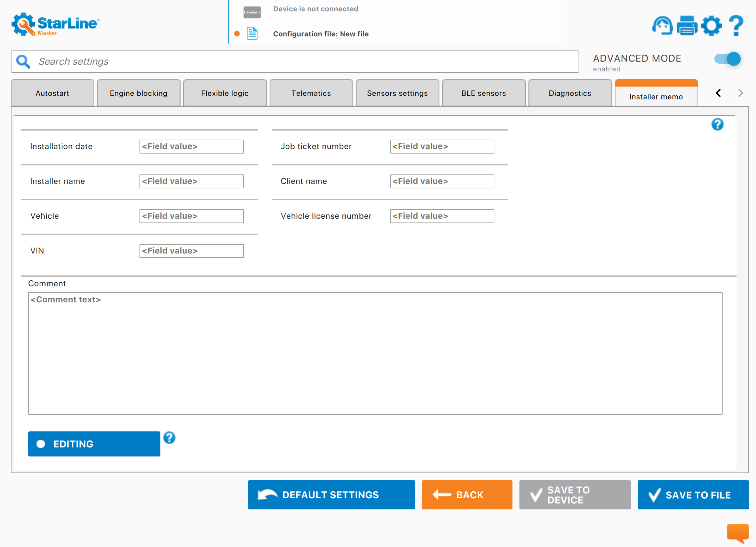The height and width of the screenshot is (547, 756).
Task: Click the configuration file document icon
Action: point(252,33)
